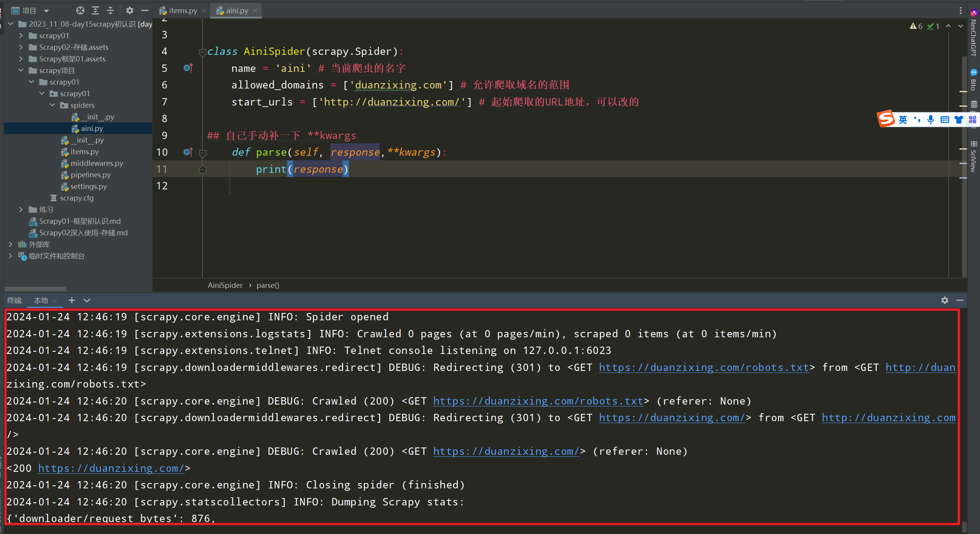Image resolution: width=980 pixels, height=534 pixels.
Task: Toggle code folding for class AiniSpider
Action: [202, 52]
